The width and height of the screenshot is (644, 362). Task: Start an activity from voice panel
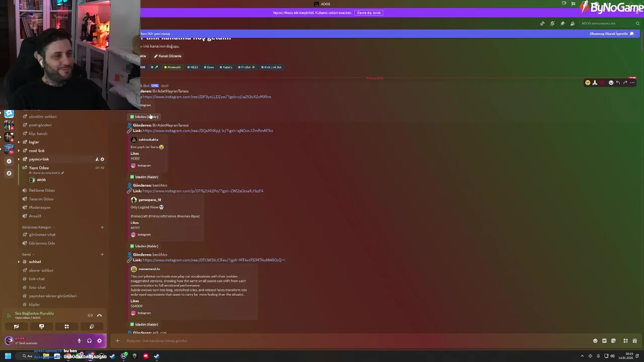pos(66,327)
